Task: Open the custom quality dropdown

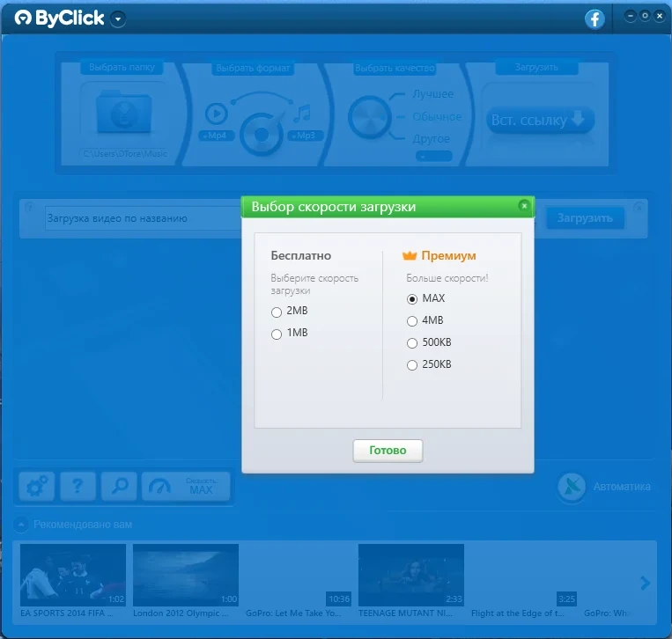Action: [x=433, y=156]
